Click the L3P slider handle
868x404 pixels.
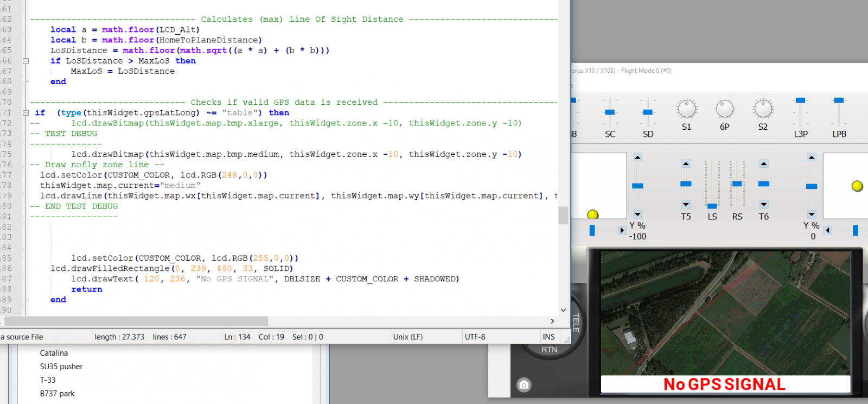point(800,100)
